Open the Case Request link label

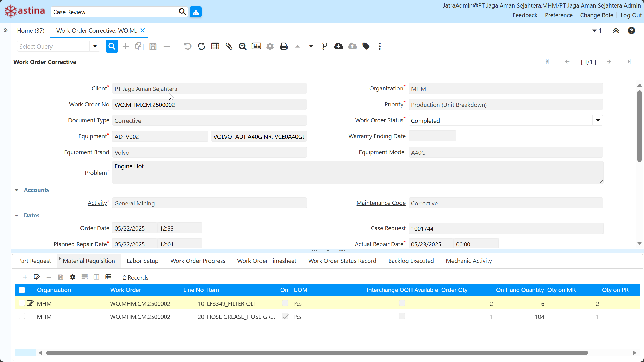click(388, 228)
